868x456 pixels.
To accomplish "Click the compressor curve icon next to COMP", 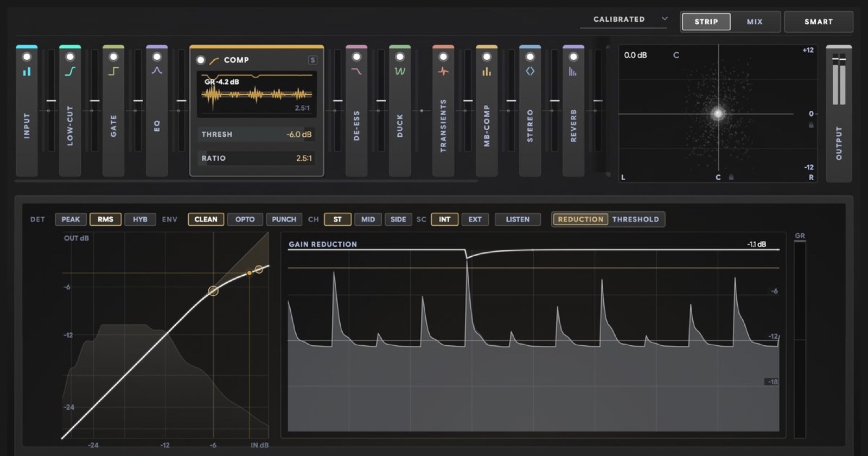I will pyautogui.click(x=214, y=60).
